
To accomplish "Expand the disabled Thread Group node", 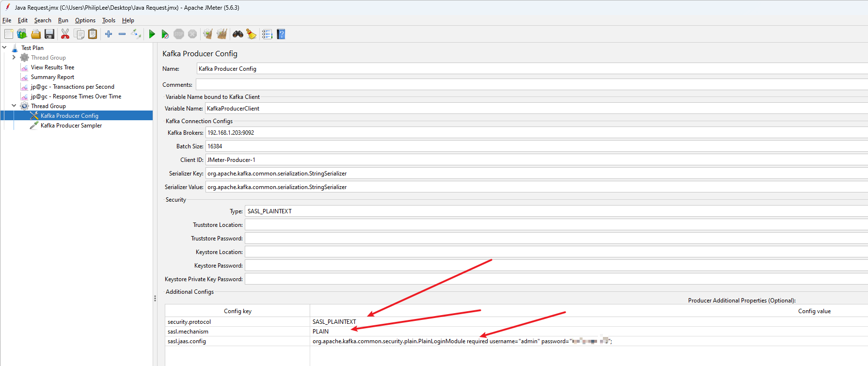I will tap(14, 57).
